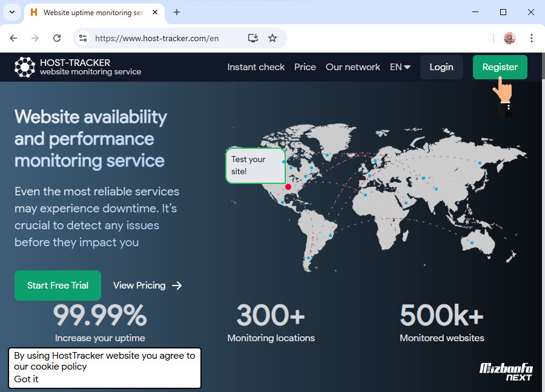The width and height of the screenshot is (545, 392).
Task: Open the View Pricing link
Action: 147,286
